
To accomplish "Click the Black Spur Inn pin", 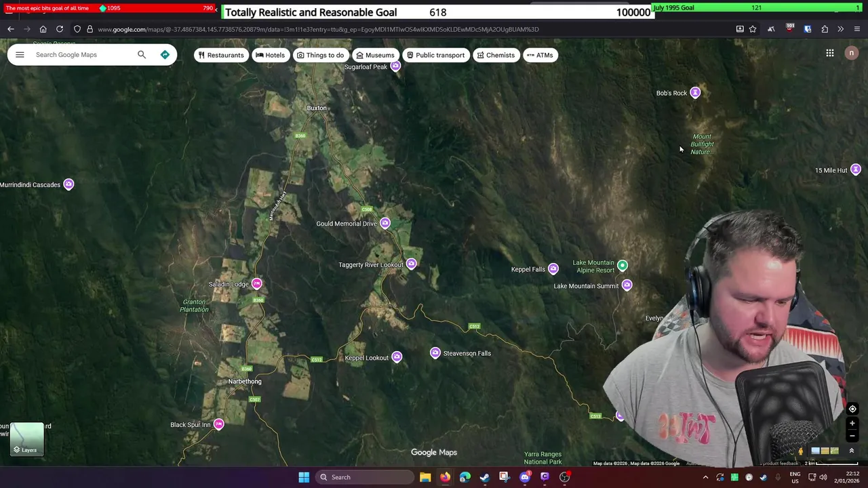I will 218,424.
